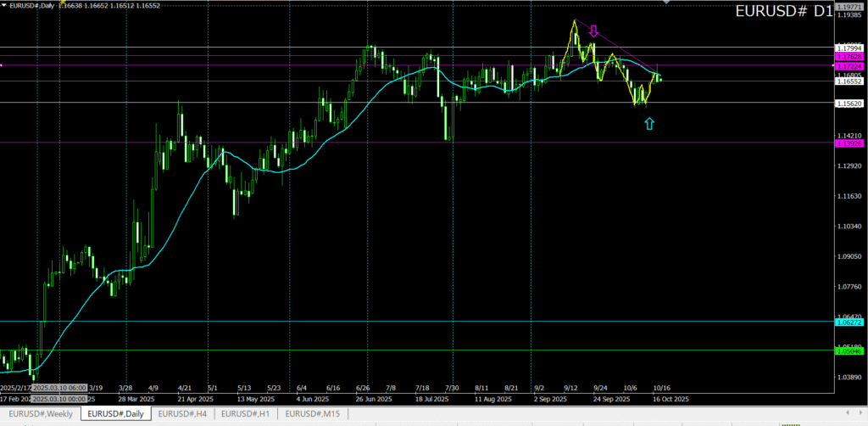Click the highlighted 2025.03.10 06:00 date label
The image size is (868, 426).
tap(59, 388)
